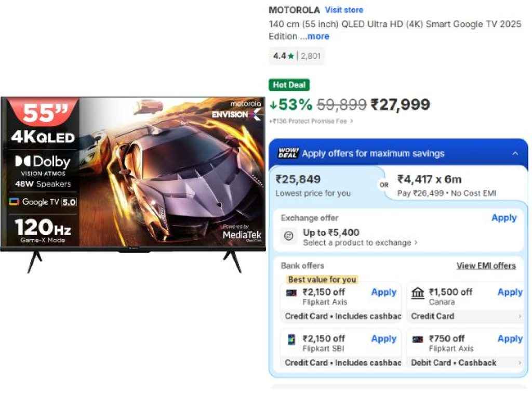Click the green Hot Deal badge
Screen dimensions: 532x393
[x=289, y=85]
